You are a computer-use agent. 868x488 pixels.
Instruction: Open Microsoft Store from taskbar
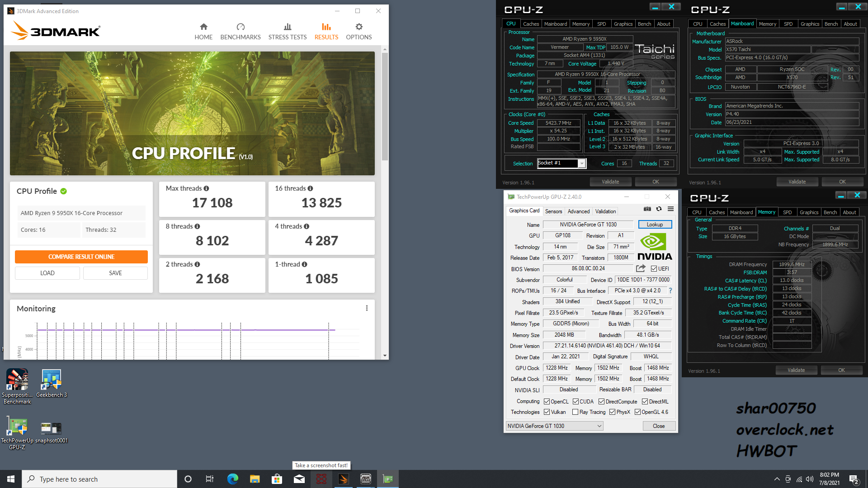click(x=277, y=479)
